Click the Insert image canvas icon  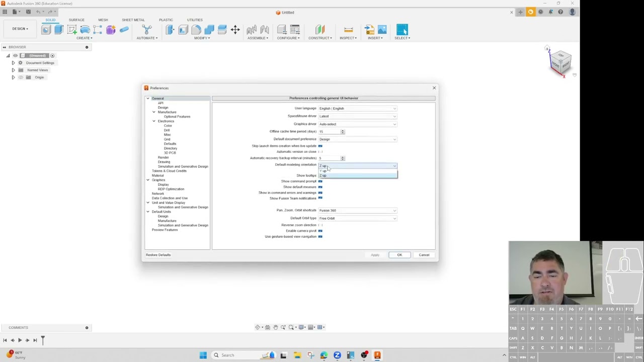[x=382, y=30]
